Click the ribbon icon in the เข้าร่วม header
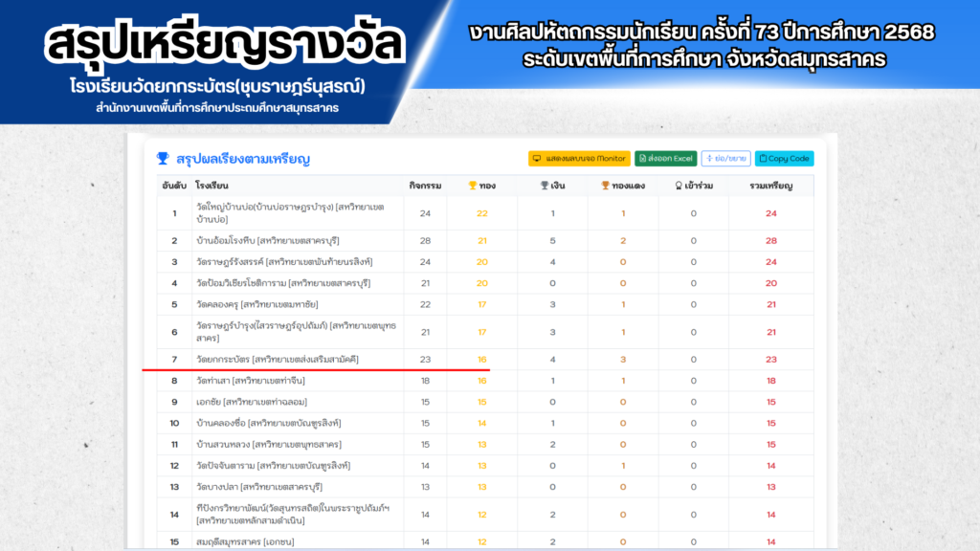Image resolution: width=980 pixels, height=551 pixels. (679, 186)
